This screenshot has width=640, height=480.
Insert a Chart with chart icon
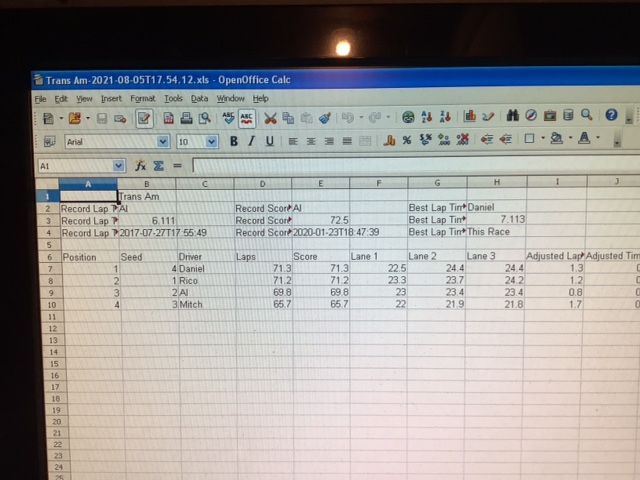pyautogui.click(x=469, y=116)
